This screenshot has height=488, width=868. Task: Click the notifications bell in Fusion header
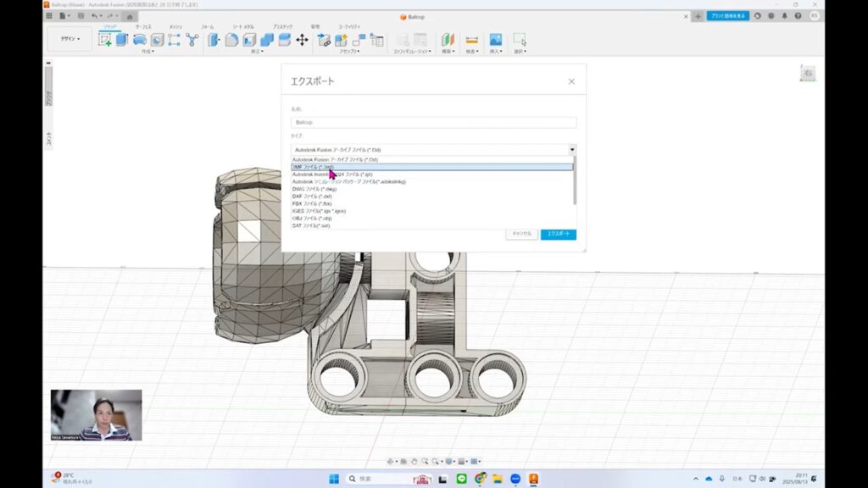pyautogui.click(x=784, y=16)
